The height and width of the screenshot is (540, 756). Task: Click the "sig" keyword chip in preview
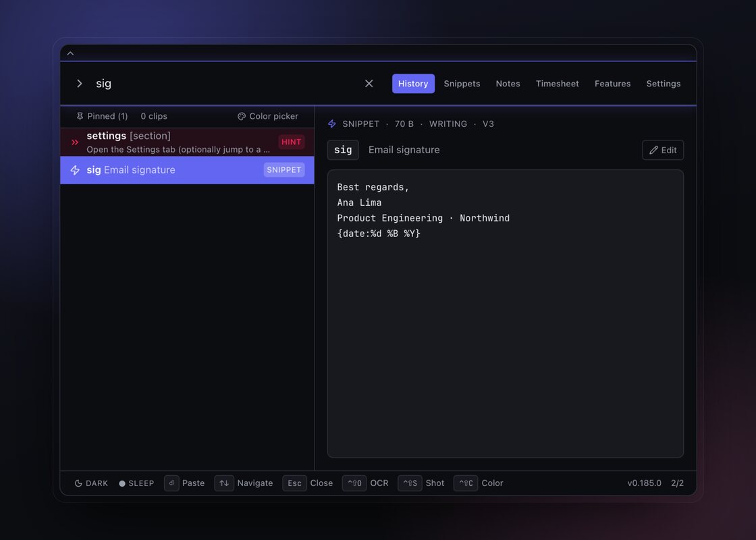pyautogui.click(x=343, y=150)
